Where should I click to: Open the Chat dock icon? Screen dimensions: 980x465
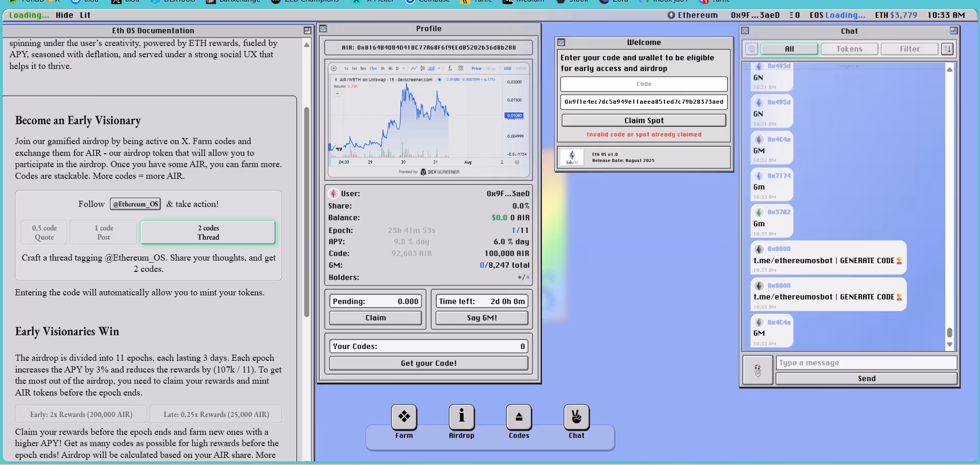tap(576, 417)
